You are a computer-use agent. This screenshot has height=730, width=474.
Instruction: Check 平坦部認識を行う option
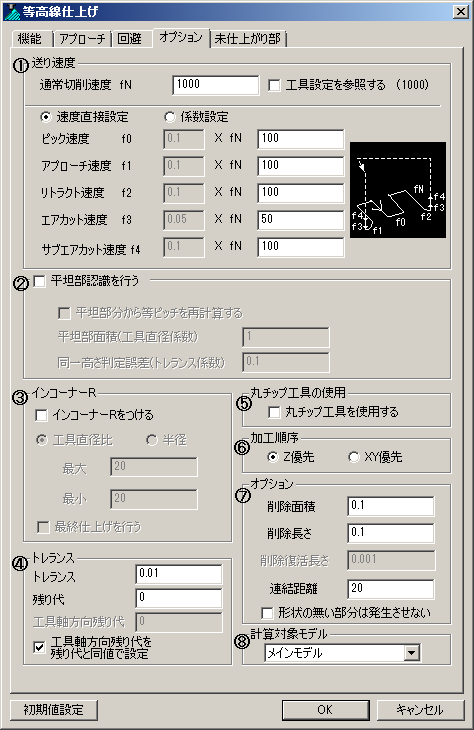click(x=40, y=281)
